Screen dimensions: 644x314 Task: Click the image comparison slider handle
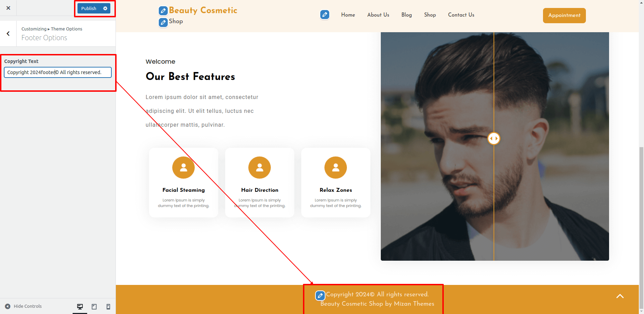[494, 138]
